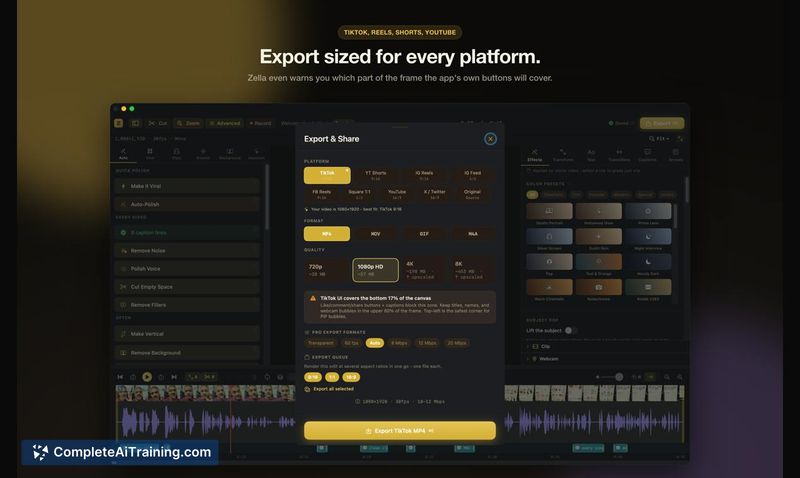Toggle the 60 fps export chip

352,343
